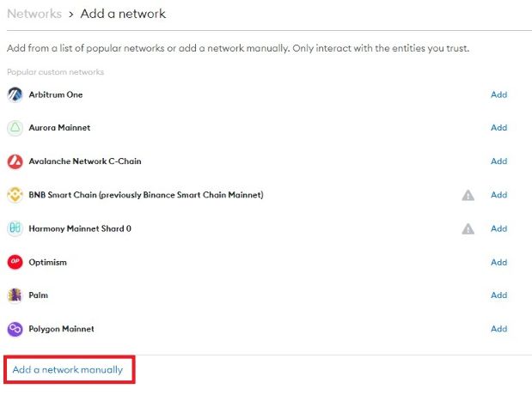The width and height of the screenshot is (532, 395).
Task: Click the Palm network logo icon
Action: point(15,295)
